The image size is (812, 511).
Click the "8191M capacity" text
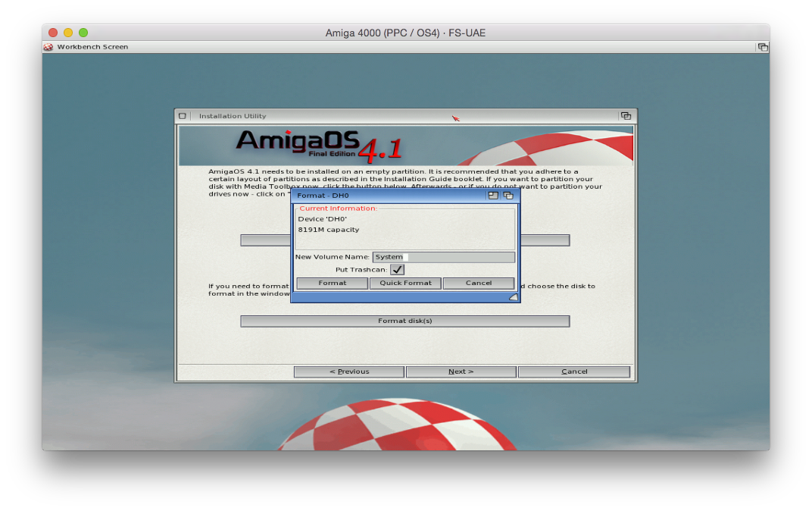(x=328, y=230)
